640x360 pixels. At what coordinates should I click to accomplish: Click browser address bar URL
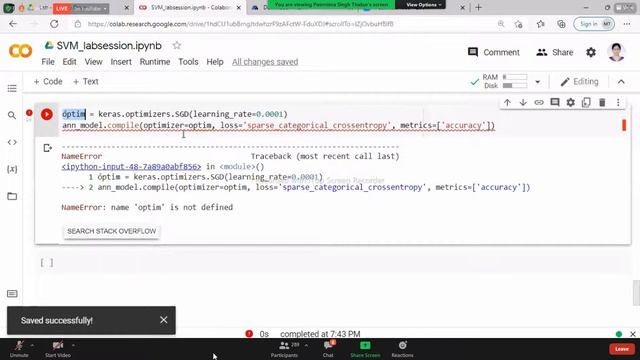click(x=241, y=24)
